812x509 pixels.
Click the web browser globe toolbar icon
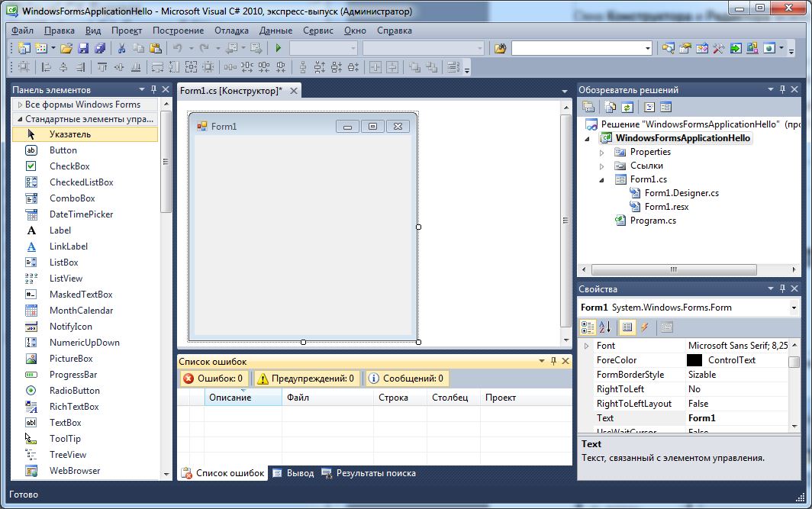click(769, 48)
